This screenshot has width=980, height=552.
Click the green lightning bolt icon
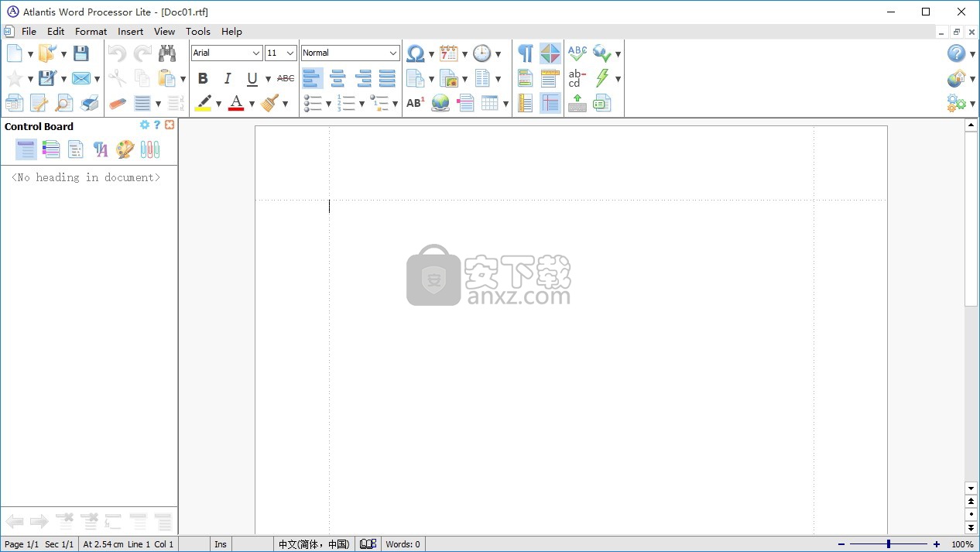(602, 78)
